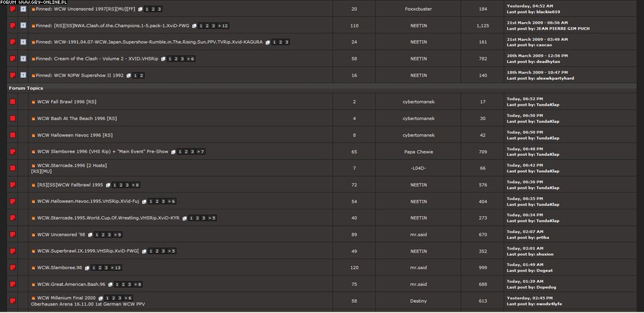
Task: View profile of thread starter -L04D-
Action: coord(418,168)
